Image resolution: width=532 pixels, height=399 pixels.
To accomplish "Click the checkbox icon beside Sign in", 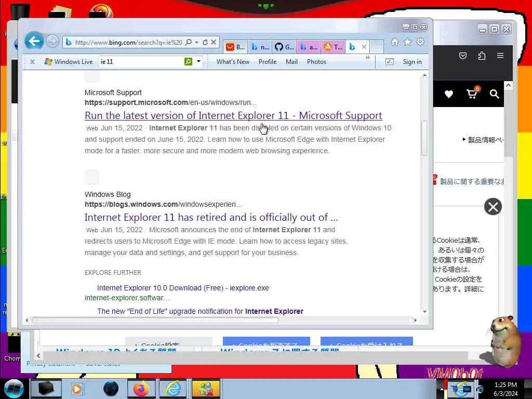I will click(x=390, y=62).
